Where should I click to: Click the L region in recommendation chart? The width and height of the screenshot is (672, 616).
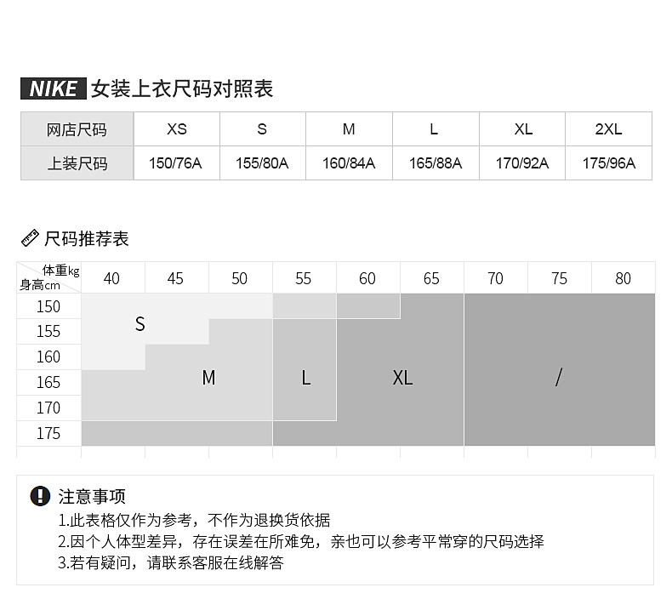[x=305, y=378]
